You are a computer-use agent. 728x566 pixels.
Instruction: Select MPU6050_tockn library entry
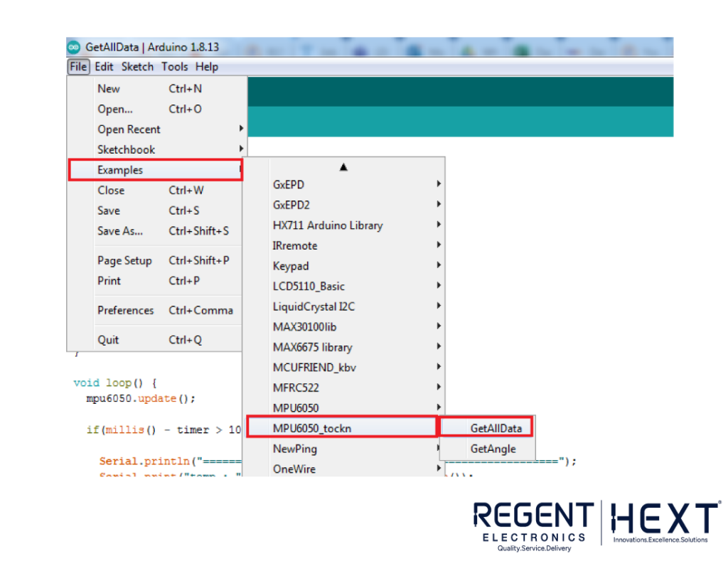point(342,428)
